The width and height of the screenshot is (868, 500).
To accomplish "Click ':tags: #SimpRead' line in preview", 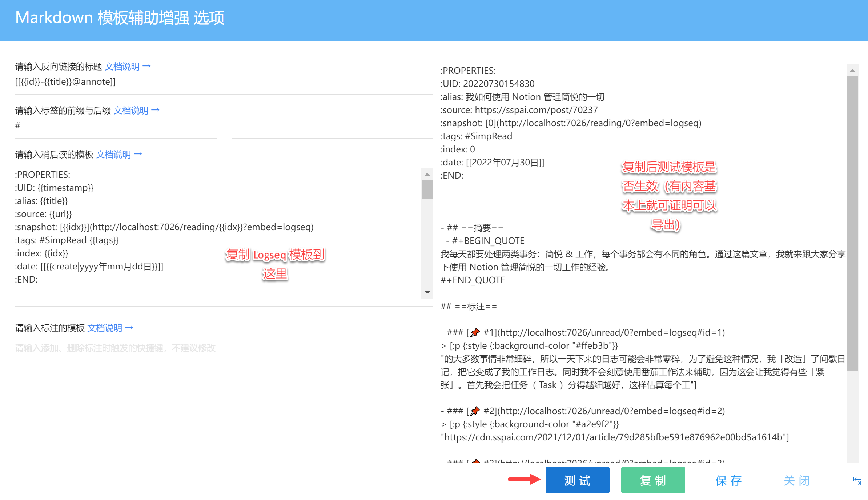I will 476,136.
